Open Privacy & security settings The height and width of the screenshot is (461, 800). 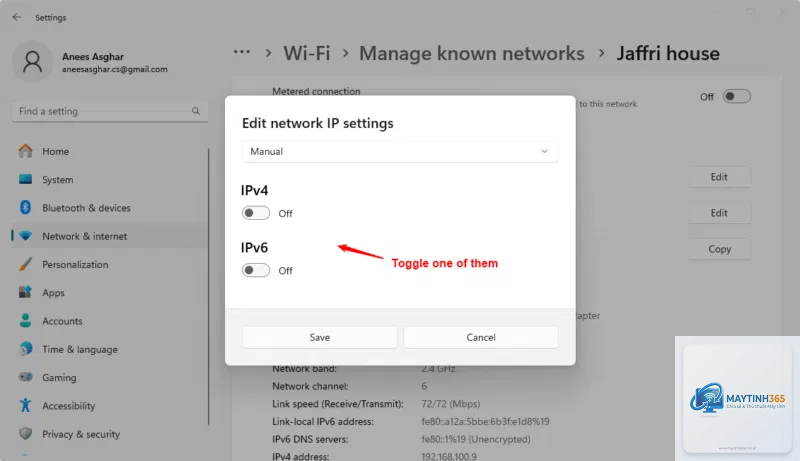click(x=110, y=434)
